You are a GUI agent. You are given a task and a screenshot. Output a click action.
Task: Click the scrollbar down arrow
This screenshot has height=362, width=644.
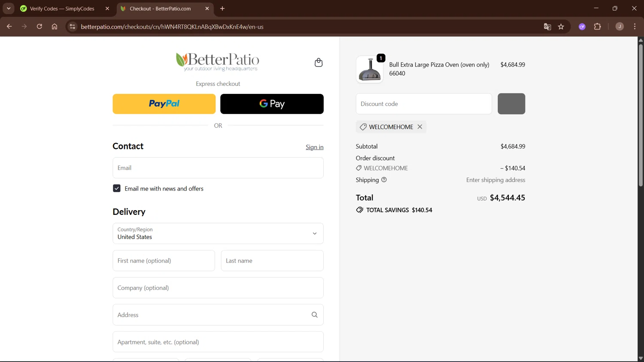(x=641, y=359)
